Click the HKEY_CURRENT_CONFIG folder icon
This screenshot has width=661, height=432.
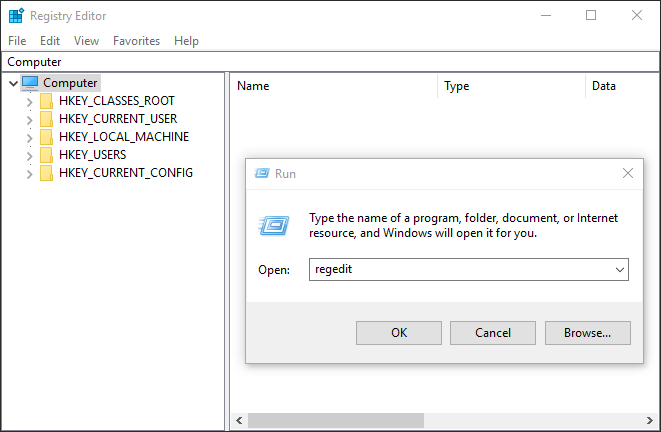46,173
